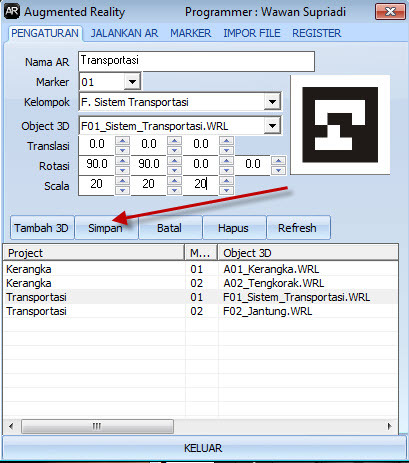Click into the Nama AR text field
The image size is (409, 463).
[x=196, y=61]
